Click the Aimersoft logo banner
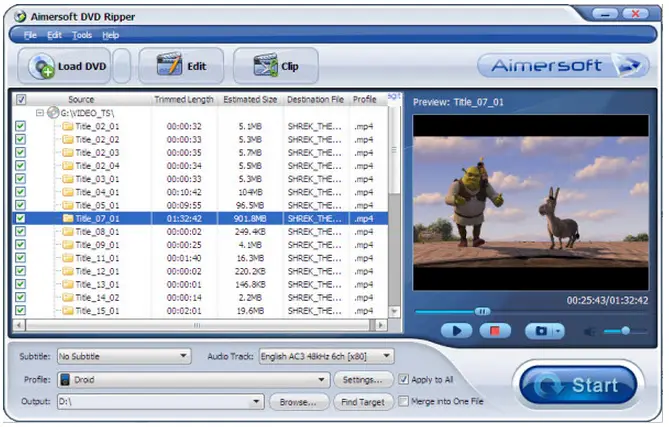This screenshot has width=669, height=427. [563, 66]
